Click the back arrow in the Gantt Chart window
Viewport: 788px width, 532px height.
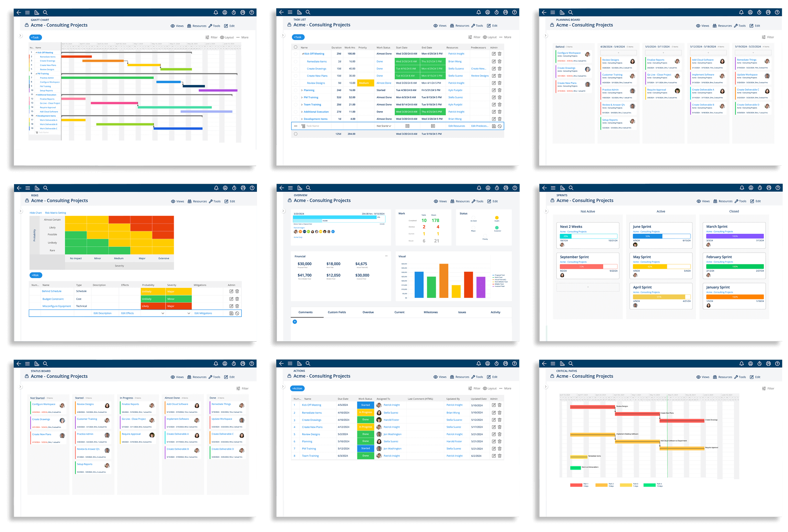tap(18, 13)
